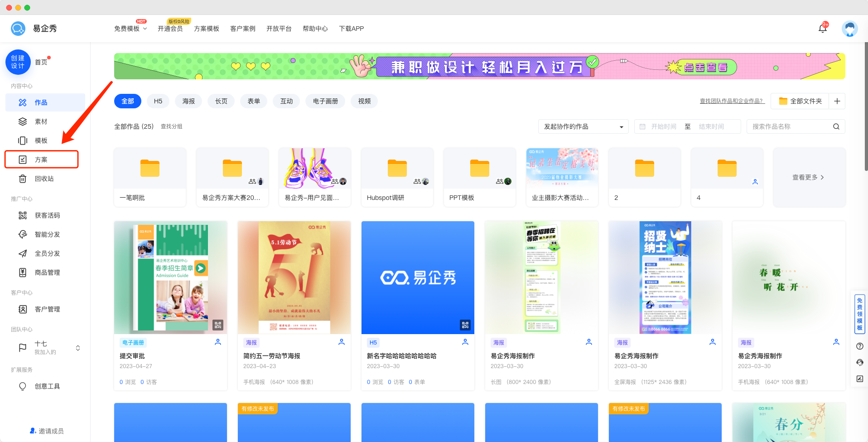The height and width of the screenshot is (442, 868).
Task: Click the help question mark icon
Action: point(860,346)
